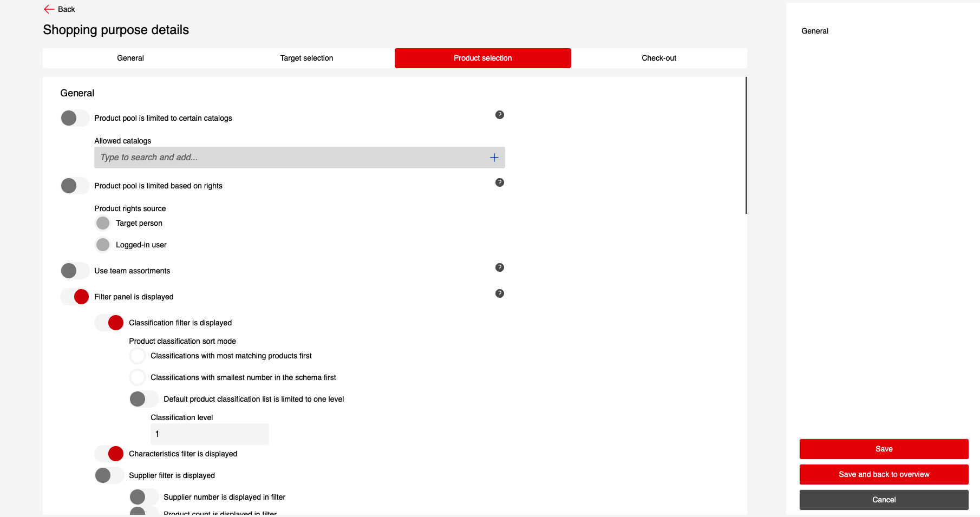Open help icon for catalog-limited product pool
980x517 pixels.
pyautogui.click(x=499, y=115)
